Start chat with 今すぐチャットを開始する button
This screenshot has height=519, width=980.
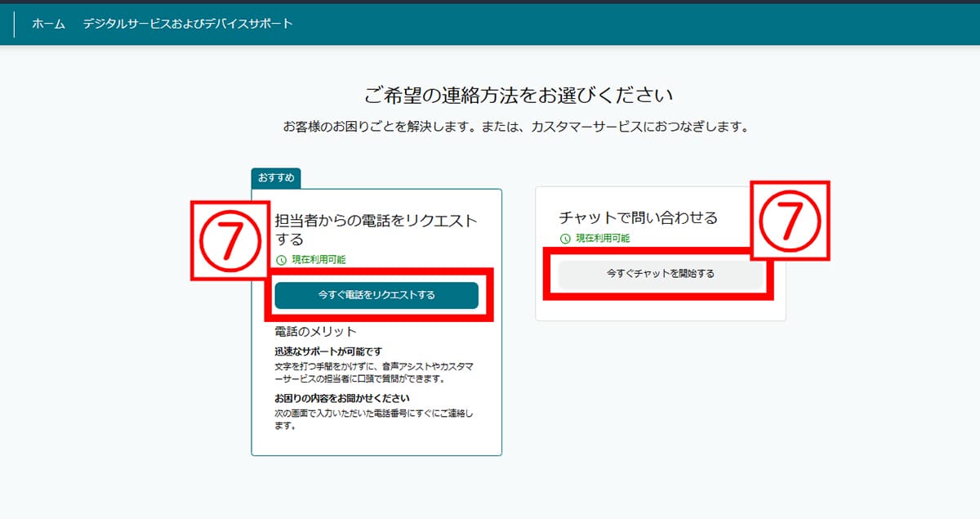660,274
